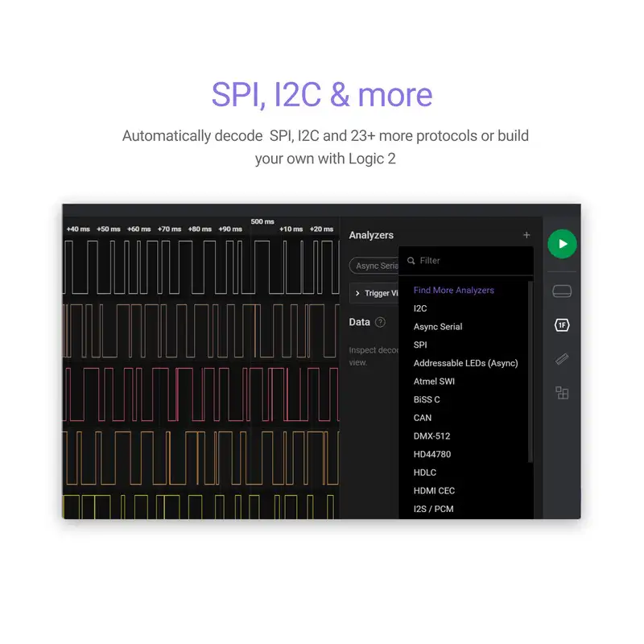Click the +40 ms timeline label
Screen dimensions: 644x644
coord(78,229)
